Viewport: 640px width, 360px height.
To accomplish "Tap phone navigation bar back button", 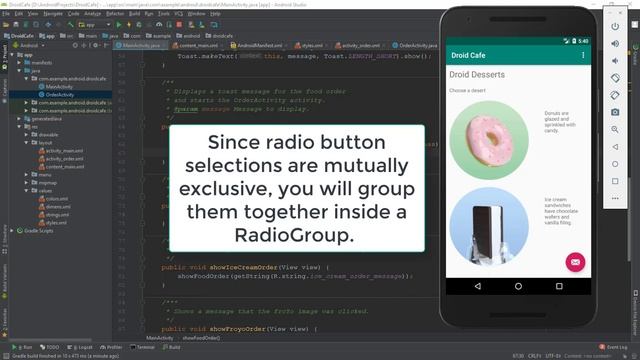I will click(478, 286).
